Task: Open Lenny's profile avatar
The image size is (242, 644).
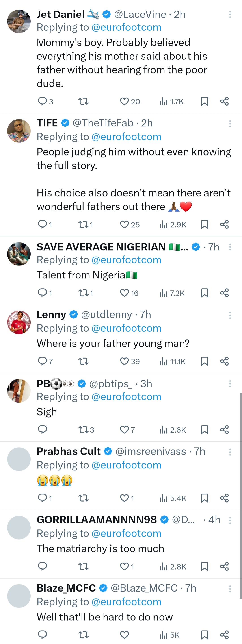Action: 19,322
